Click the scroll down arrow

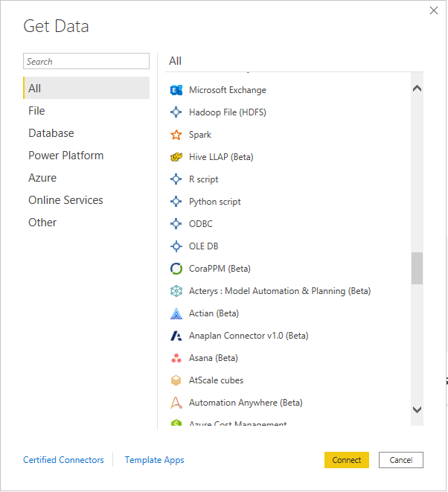[417, 409]
